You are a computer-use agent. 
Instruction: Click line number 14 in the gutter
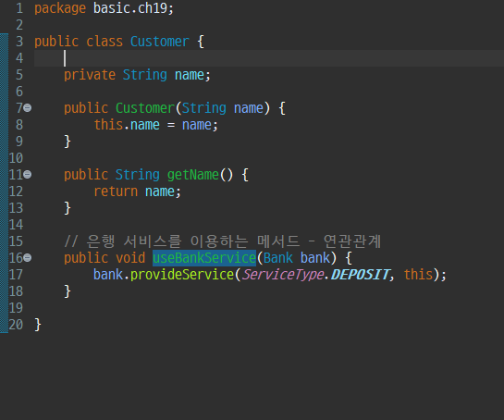coord(16,225)
